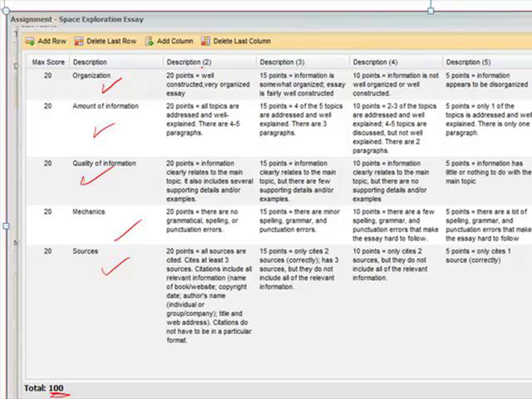Select the Description (5) column header
The image size is (532, 399).
468,62
